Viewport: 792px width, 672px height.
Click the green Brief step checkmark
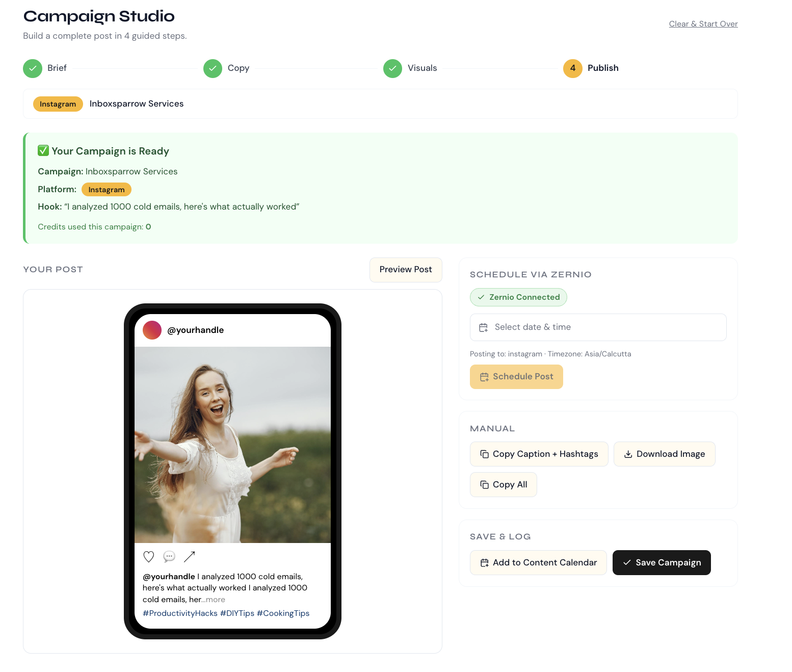coord(33,68)
